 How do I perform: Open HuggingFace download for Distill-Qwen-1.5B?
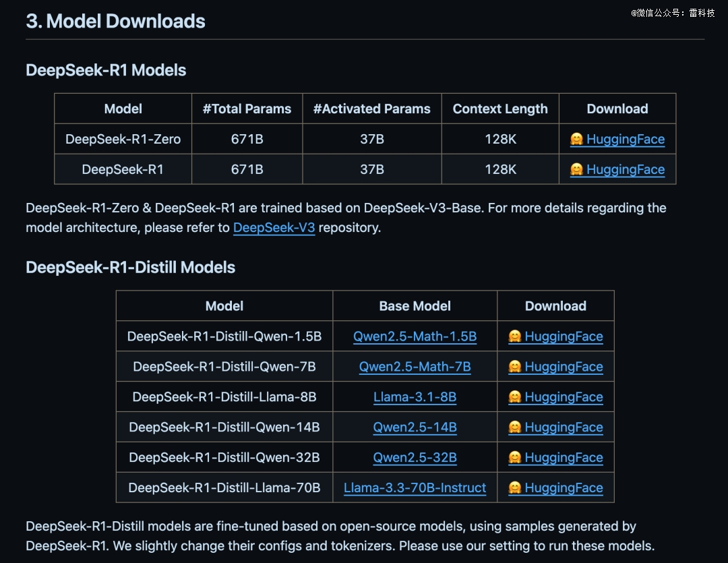[555, 336]
